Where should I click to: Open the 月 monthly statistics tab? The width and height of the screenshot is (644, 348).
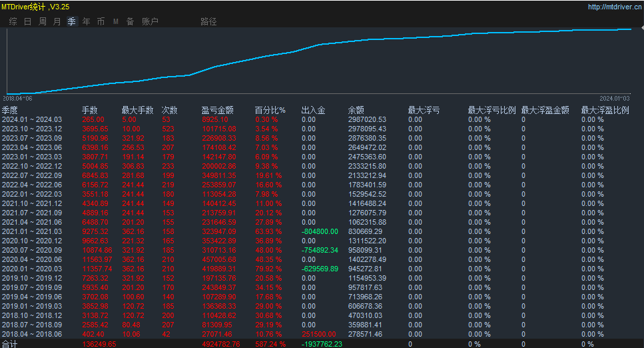57,21
